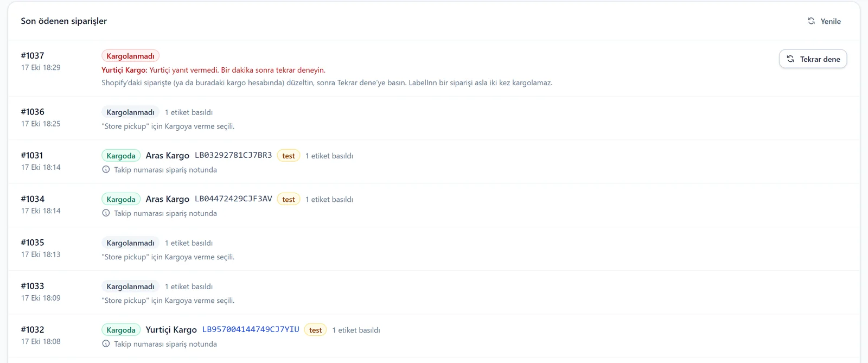Click timestamp 17 Eki 18:08
This screenshot has width=868, height=363.
[41, 341]
